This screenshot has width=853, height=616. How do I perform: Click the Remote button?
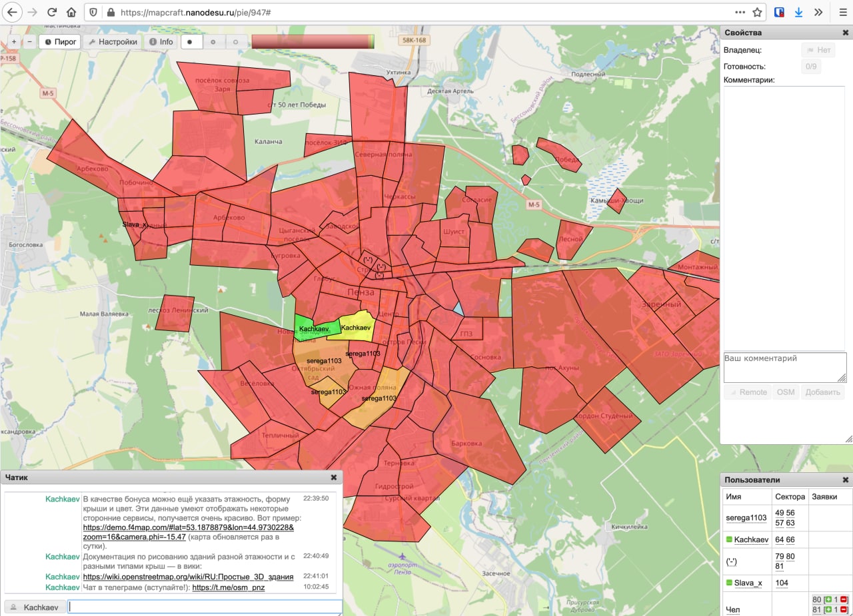(748, 392)
